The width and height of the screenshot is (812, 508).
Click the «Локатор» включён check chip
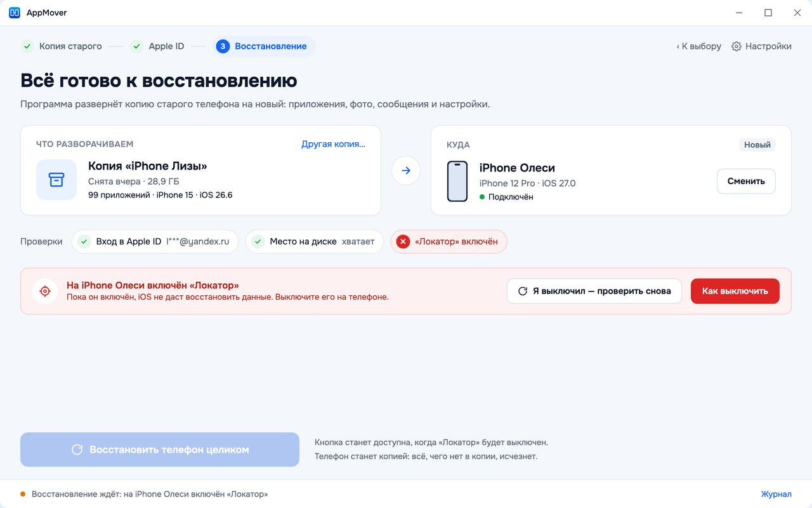(449, 241)
